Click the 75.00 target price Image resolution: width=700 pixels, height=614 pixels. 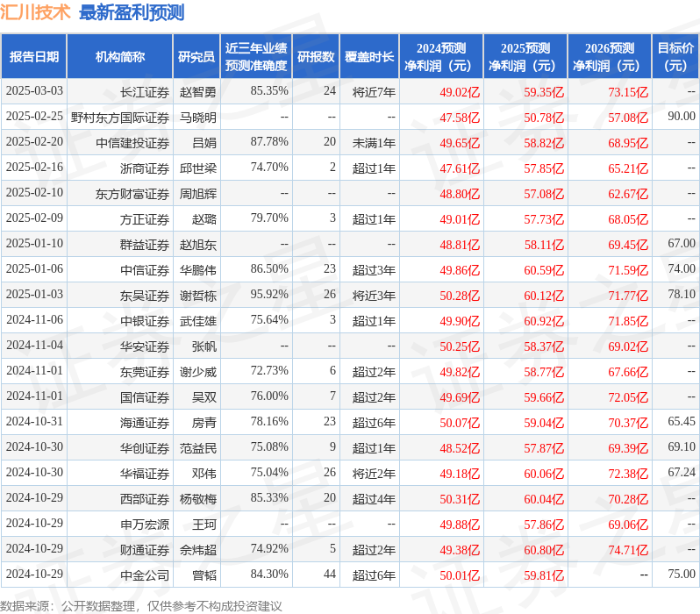682,575
